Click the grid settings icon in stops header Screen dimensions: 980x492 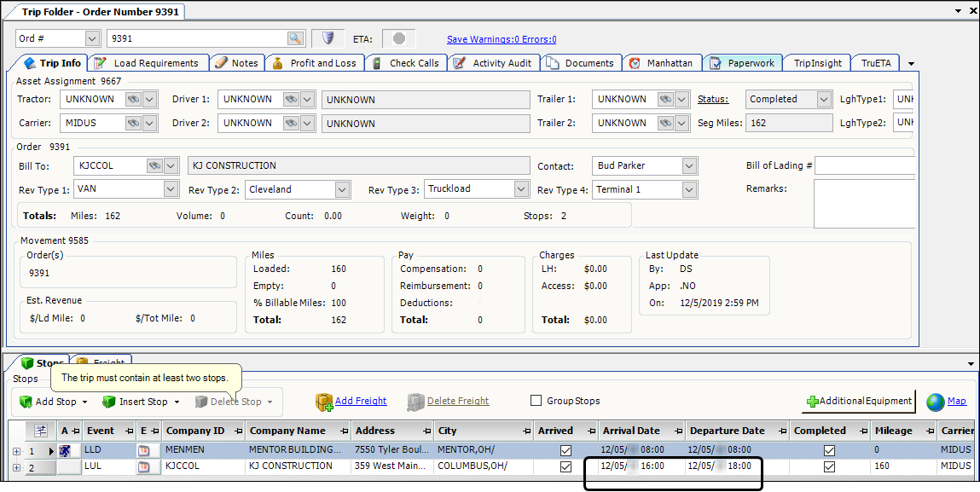pyautogui.click(x=40, y=431)
